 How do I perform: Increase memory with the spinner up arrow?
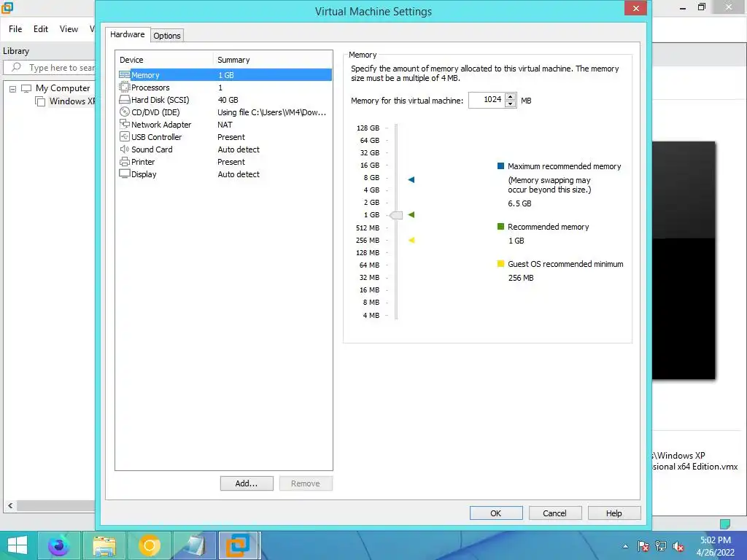coord(510,97)
